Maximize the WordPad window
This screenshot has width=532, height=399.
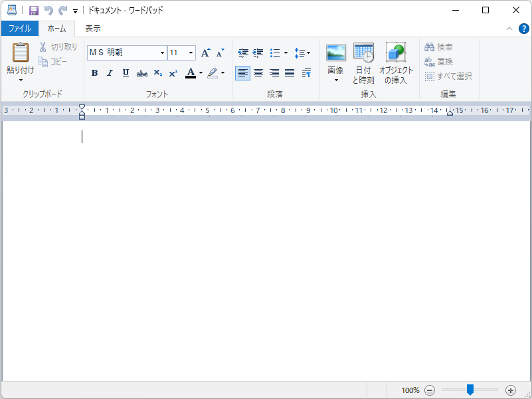[486, 10]
